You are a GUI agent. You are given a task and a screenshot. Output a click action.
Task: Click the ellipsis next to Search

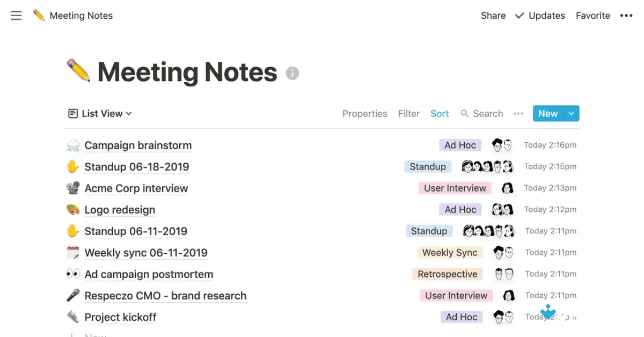(518, 113)
